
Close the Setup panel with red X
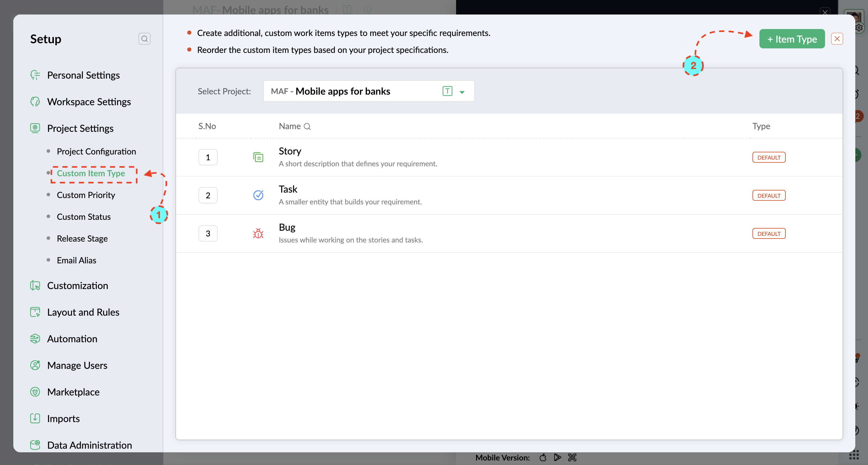tap(837, 39)
